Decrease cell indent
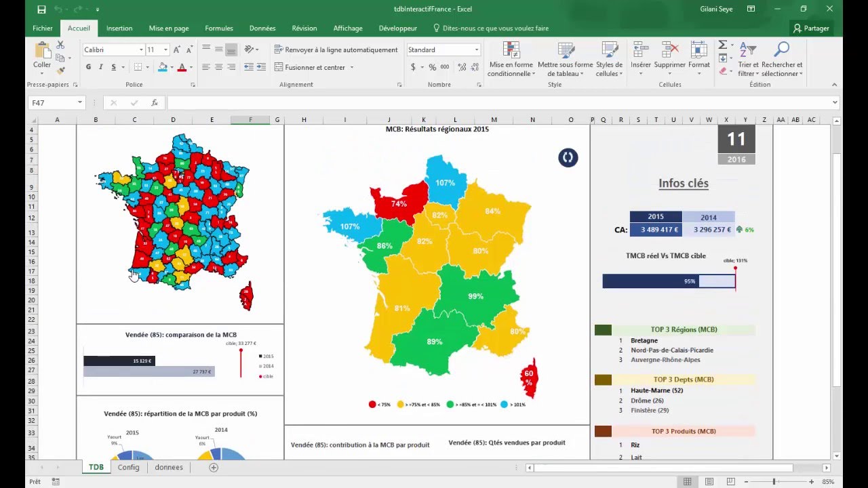The image size is (868, 488). 248,67
